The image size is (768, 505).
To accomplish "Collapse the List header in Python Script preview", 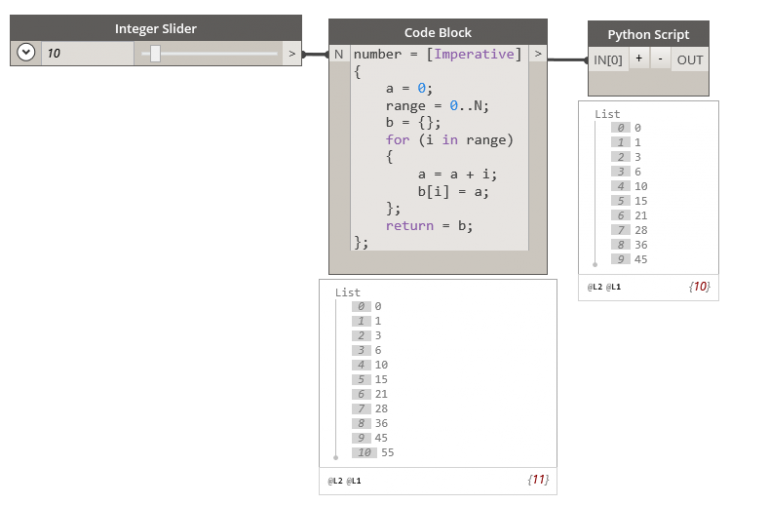I will tap(607, 114).
